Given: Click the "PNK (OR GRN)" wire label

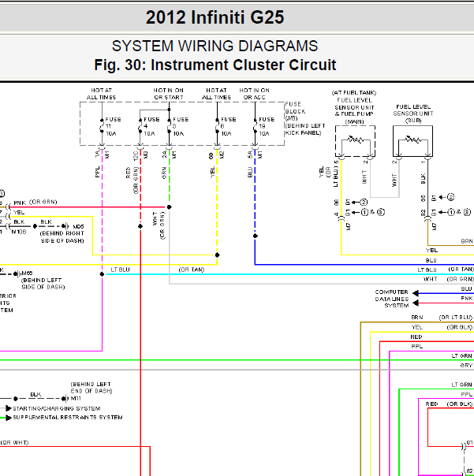Looking at the screenshot, I should click(35, 203).
